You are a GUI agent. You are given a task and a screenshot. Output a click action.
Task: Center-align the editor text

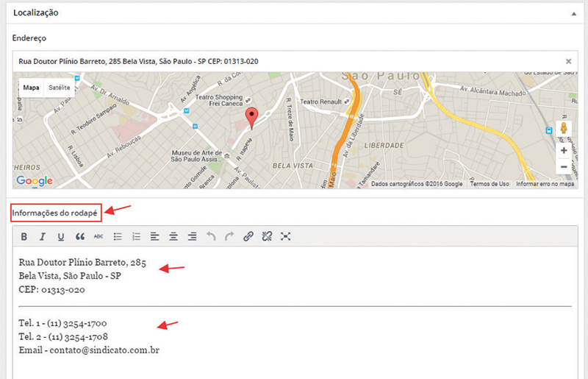(x=173, y=237)
